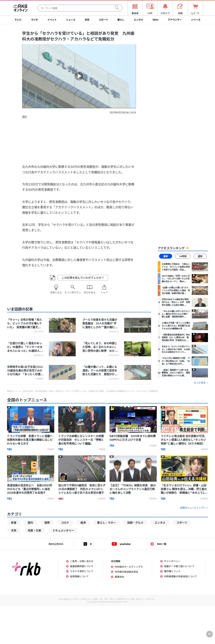Image resolution: width=215 pixels, height=644 pixels.
Task: Open the 天気 menu
Action: pos(87,20)
